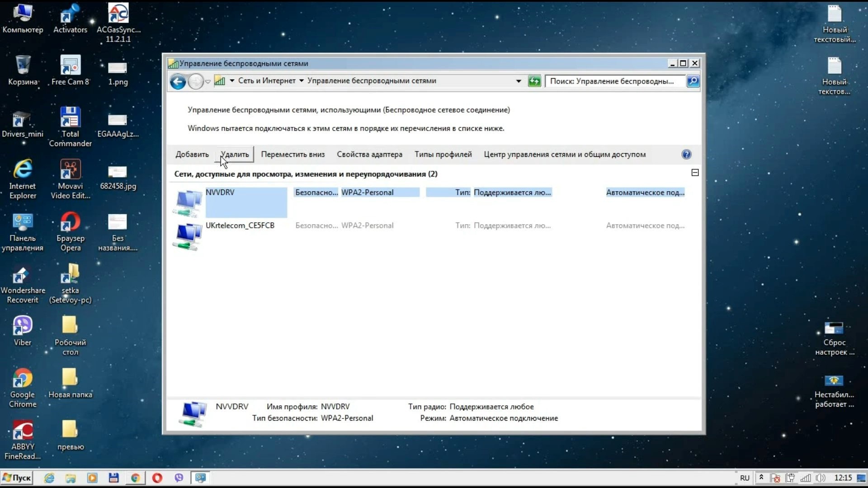868x488 pixels.
Task: Open the blue help question-mark icon
Action: tap(686, 155)
